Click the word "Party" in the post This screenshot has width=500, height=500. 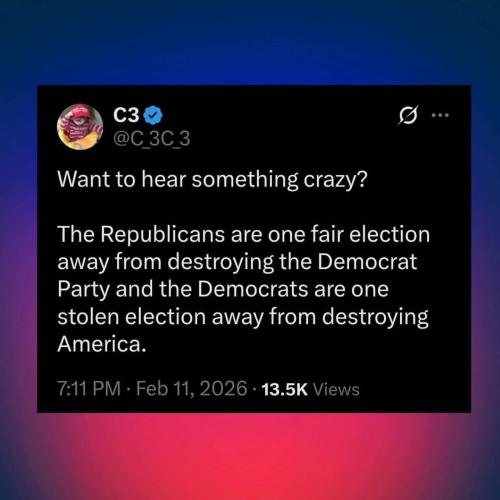coord(84,290)
